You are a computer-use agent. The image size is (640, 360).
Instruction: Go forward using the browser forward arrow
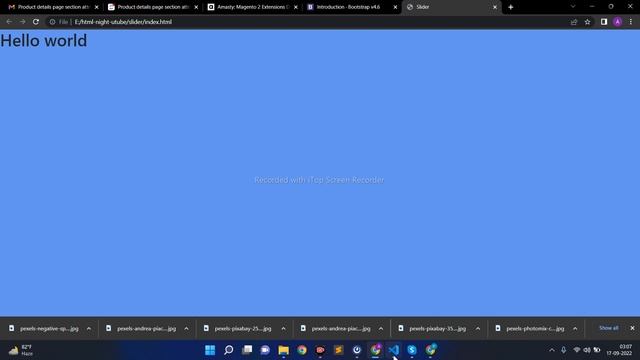tap(22, 22)
